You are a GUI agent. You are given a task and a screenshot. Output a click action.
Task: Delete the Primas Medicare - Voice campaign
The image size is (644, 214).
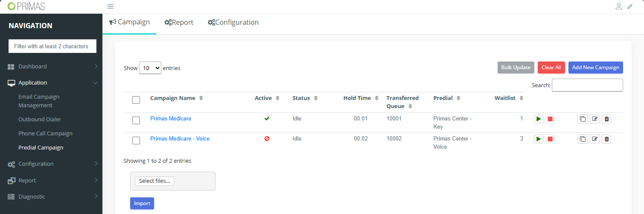[x=606, y=139]
